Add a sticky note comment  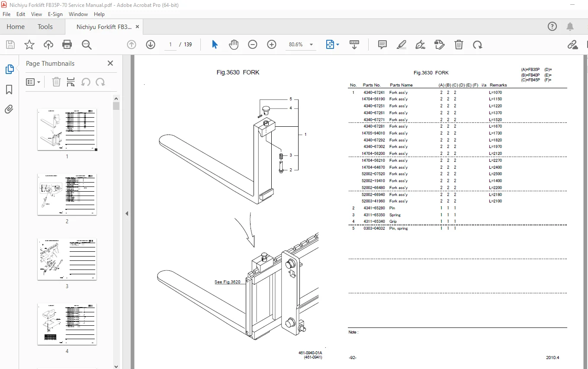[382, 45]
